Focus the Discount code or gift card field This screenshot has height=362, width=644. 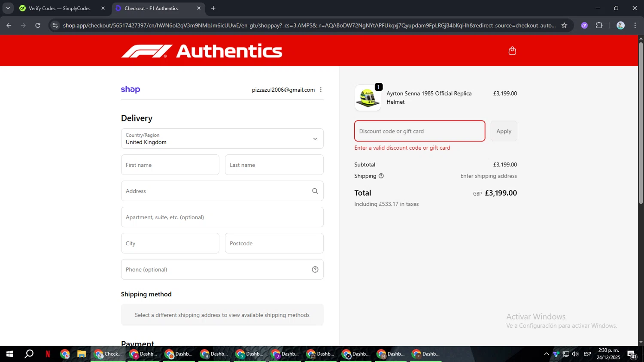coord(419,131)
